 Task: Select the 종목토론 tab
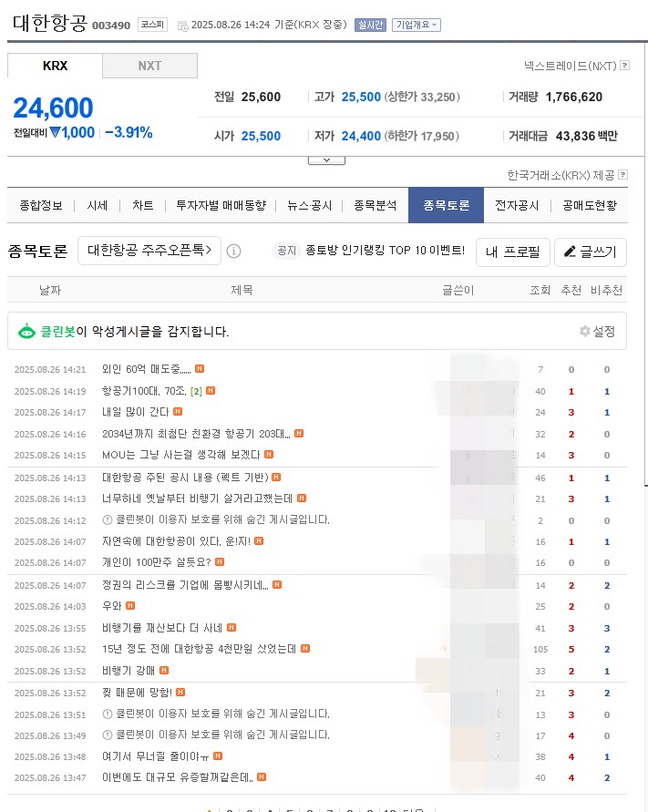pyautogui.click(x=446, y=206)
